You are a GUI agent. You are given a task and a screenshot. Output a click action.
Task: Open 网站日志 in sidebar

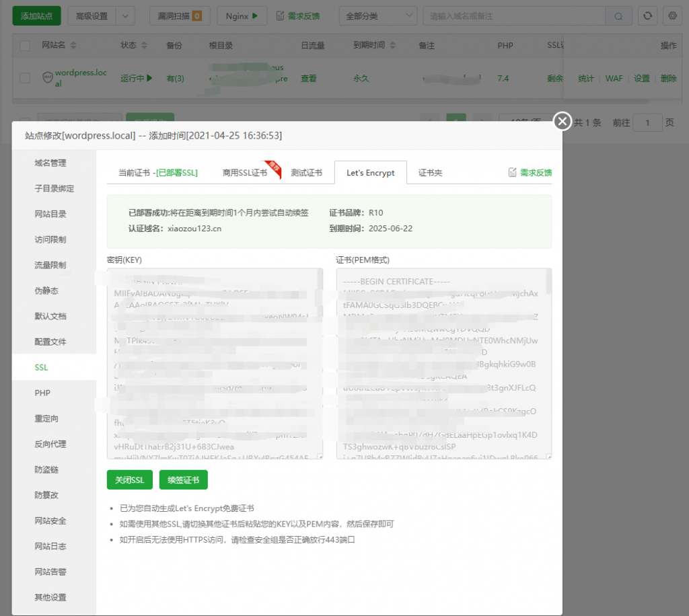click(50, 546)
